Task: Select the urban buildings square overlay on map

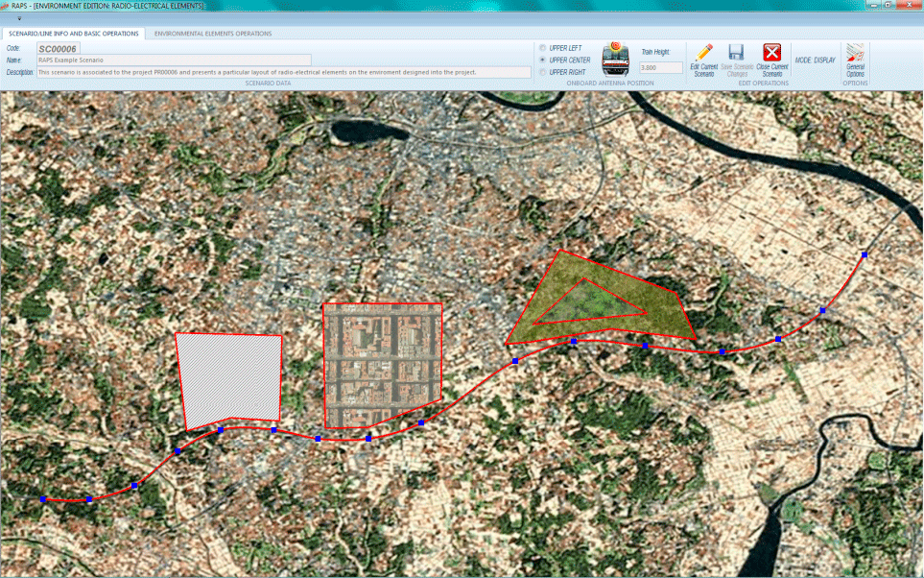Action: click(381, 363)
